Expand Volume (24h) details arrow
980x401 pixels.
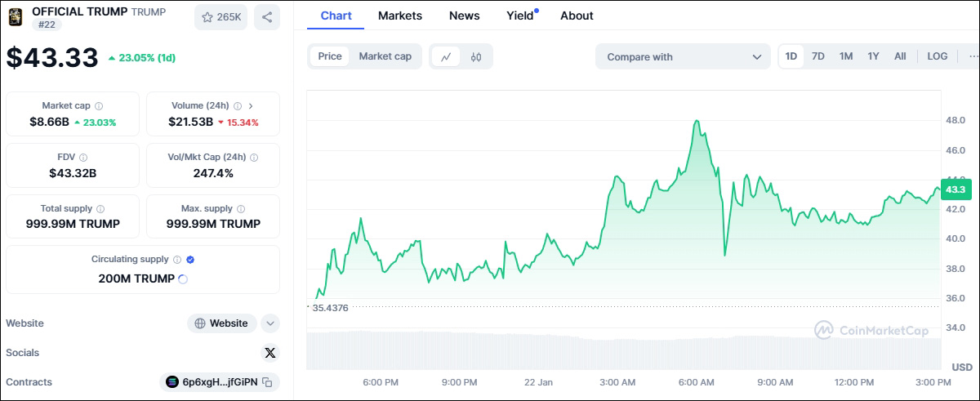[251, 106]
